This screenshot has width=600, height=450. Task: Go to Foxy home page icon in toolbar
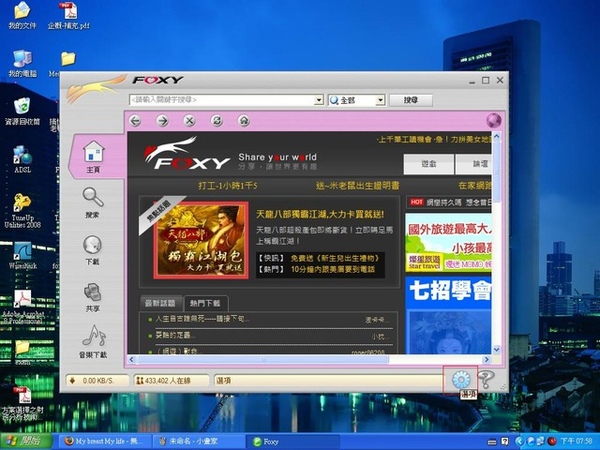click(x=244, y=121)
